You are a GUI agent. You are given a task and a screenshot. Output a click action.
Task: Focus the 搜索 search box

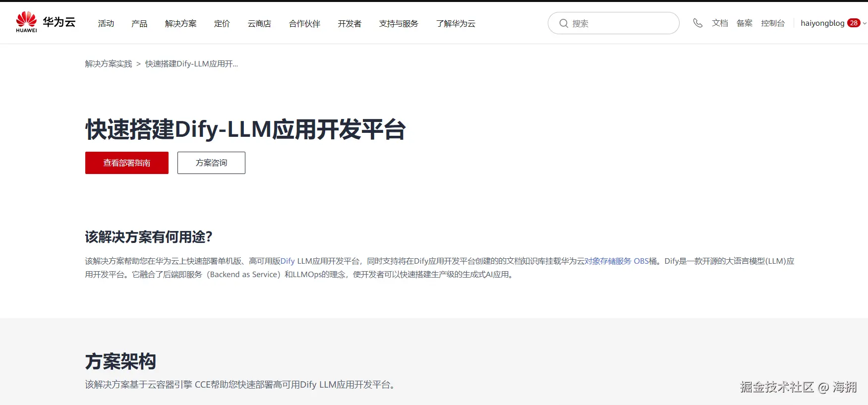pos(614,23)
